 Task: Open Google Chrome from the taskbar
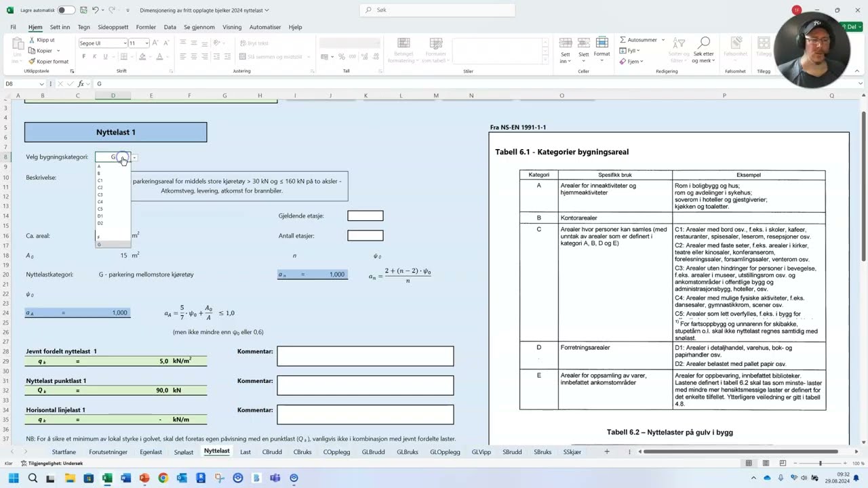[163, 479]
